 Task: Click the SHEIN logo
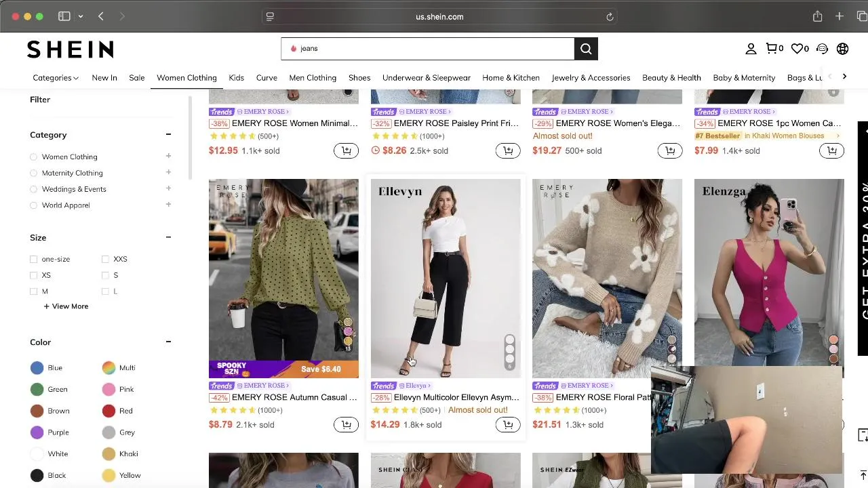(x=70, y=49)
